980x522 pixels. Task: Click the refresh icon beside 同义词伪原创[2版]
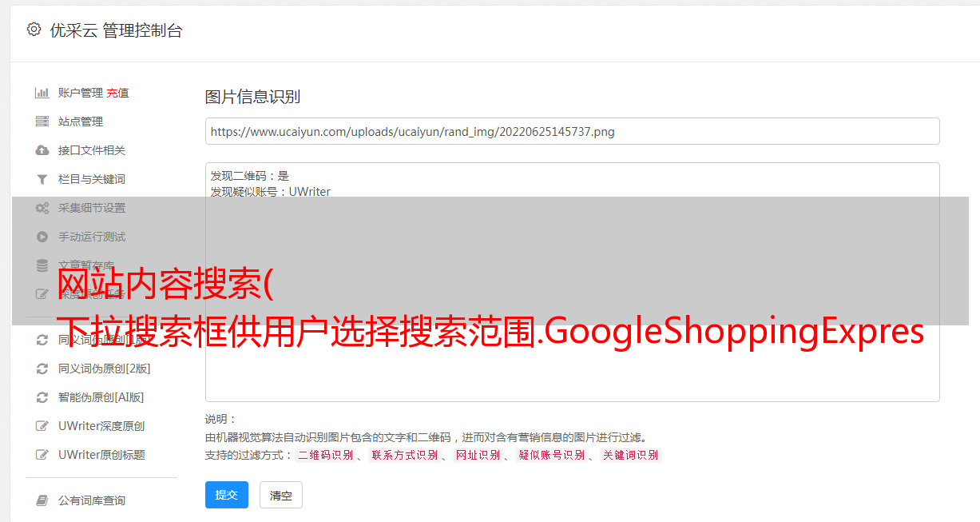(42, 369)
